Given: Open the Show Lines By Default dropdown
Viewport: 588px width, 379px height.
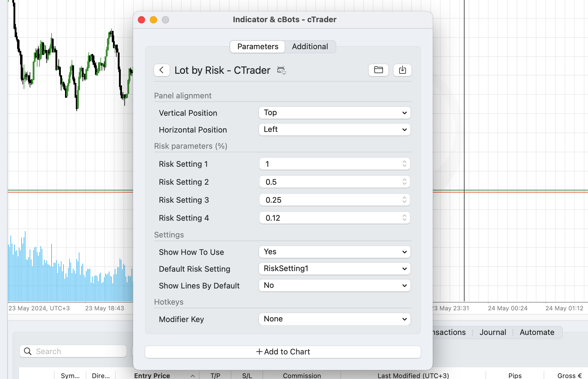Looking at the screenshot, I should [334, 285].
